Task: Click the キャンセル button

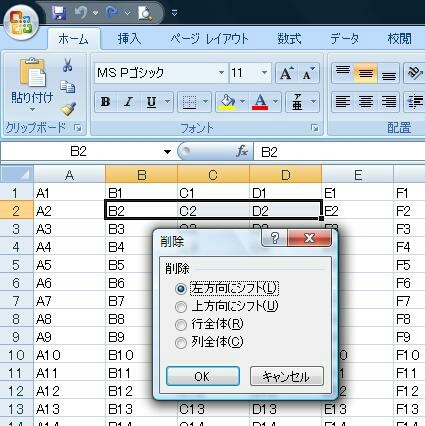Action: (x=287, y=376)
